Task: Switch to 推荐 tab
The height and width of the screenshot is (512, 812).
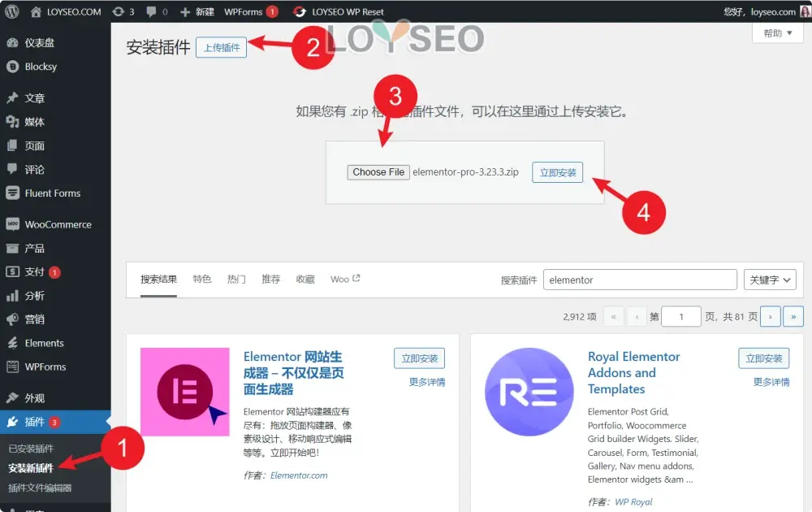Action: 271,280
